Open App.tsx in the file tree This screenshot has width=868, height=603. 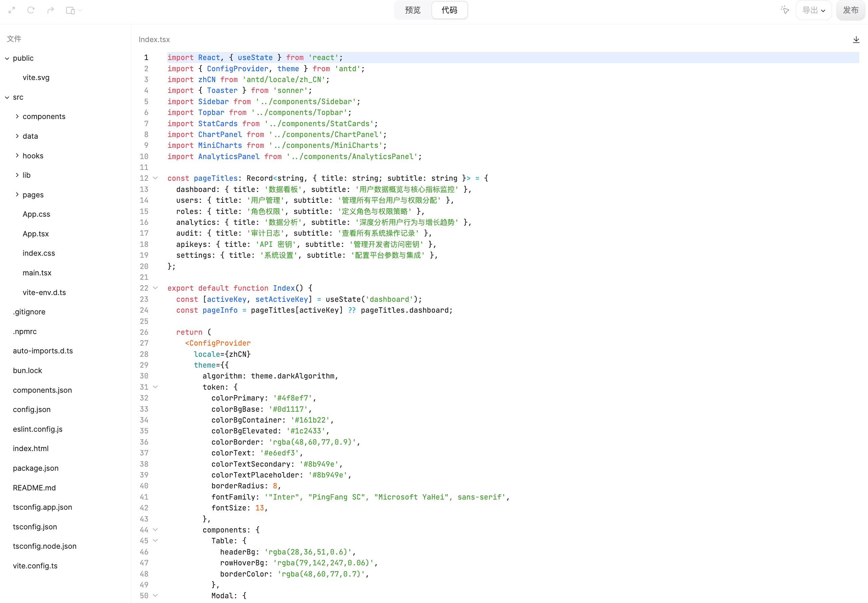tap(36, 234)
